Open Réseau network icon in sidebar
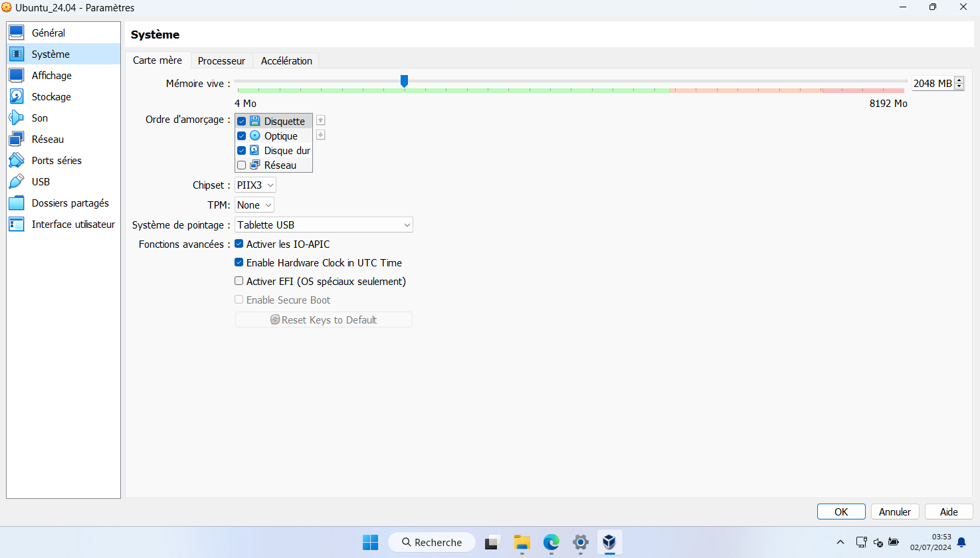This screenshot has height=558, width=980. (x=17, y=139)
